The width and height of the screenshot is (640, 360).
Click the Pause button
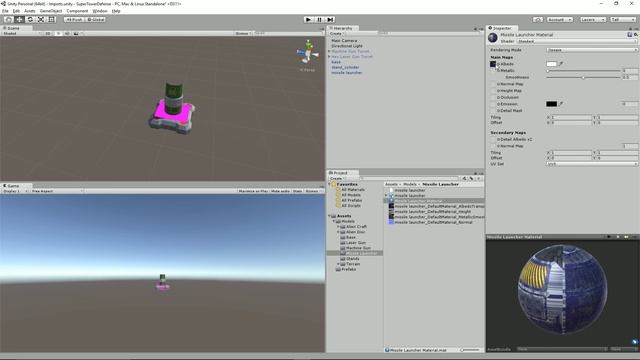pos(320,19)
